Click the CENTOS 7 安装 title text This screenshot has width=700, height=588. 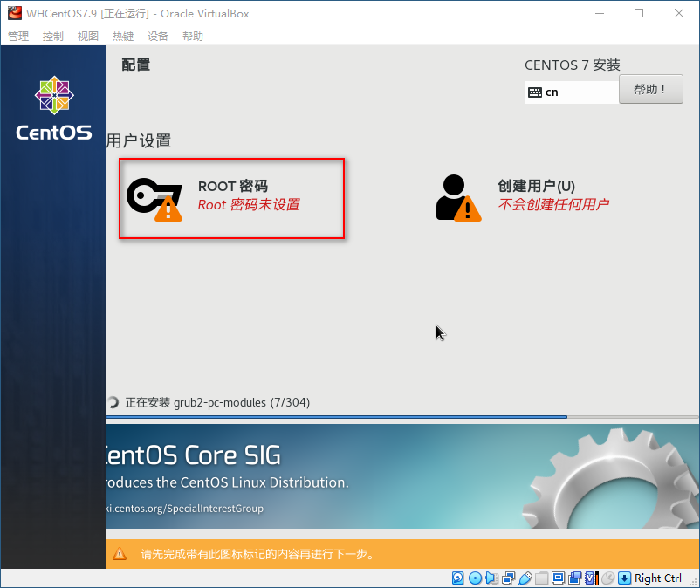tap(573, 65)
